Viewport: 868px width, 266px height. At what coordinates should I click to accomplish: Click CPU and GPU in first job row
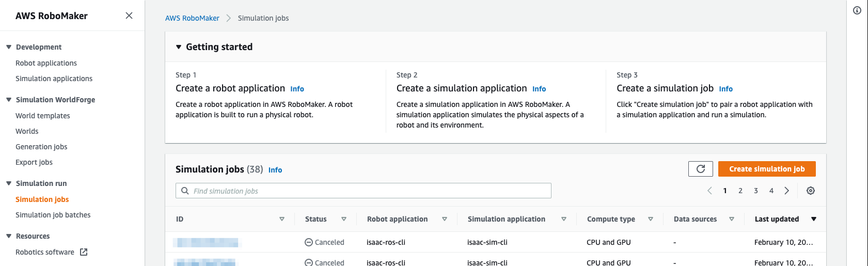pos(609,242)
